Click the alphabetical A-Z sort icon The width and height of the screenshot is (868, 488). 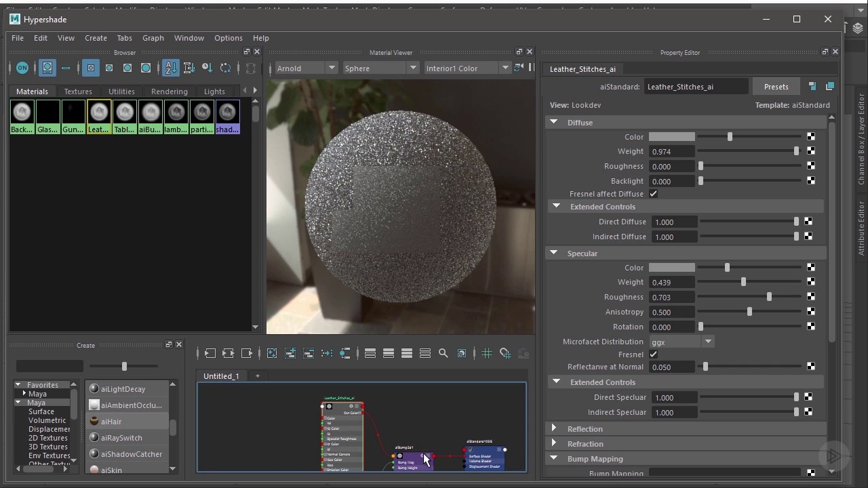pyautogui.click(x=170, y=68)
